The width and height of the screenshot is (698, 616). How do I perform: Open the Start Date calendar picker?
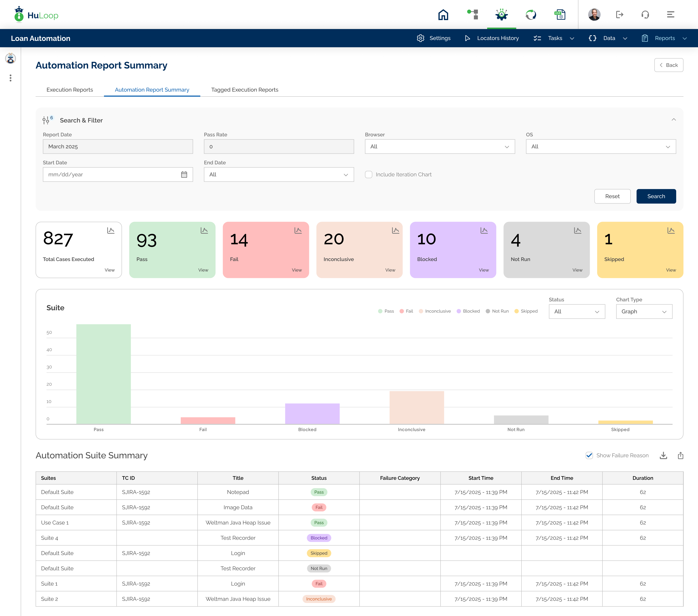pos(184,174)
